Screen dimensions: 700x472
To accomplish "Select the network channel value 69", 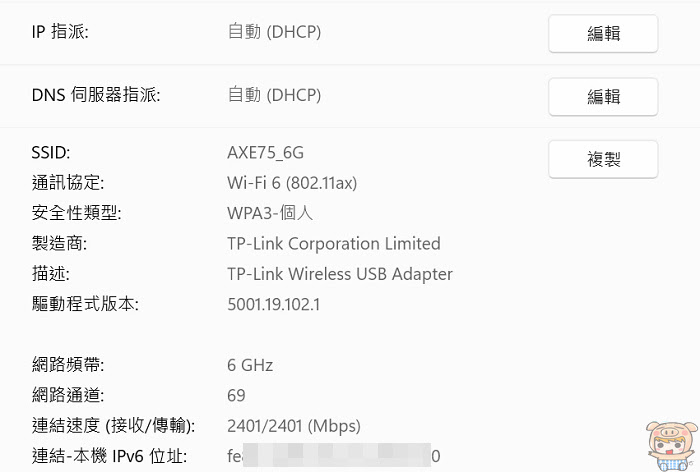I will [x=236, y=396].
